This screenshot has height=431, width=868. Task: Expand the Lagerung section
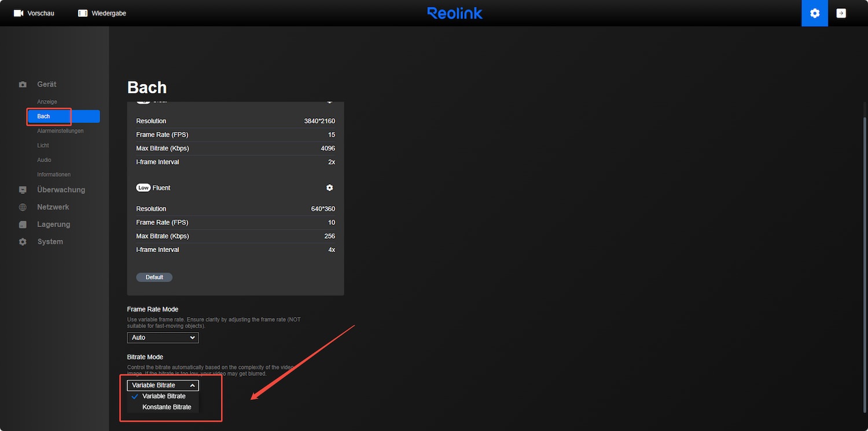coord(54,225)
